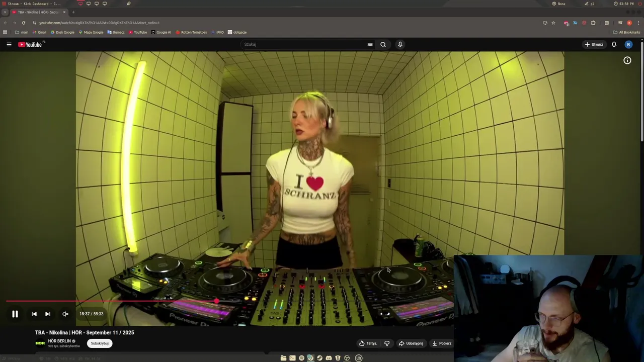Like the video with 18 tys. button
This screenshot has height=362, width=644.
[x=368, y=343]
